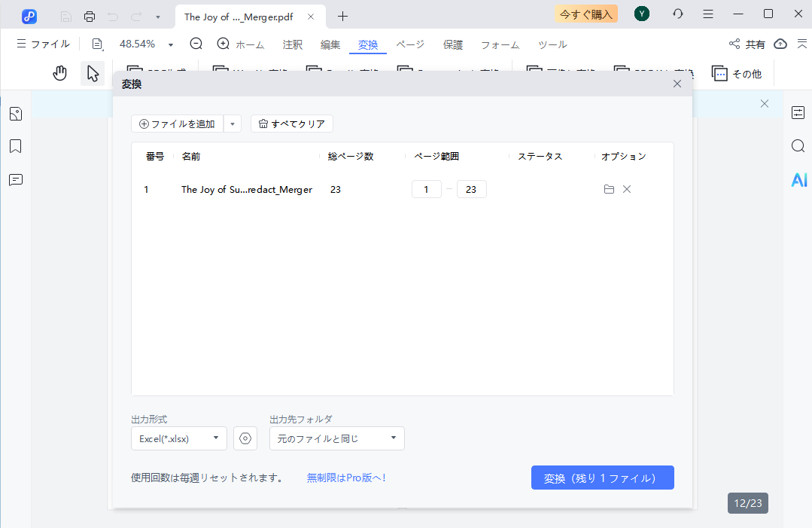Click the folder icon in the オプション column
Screen dimensions: 812x528
pos(609,189)
